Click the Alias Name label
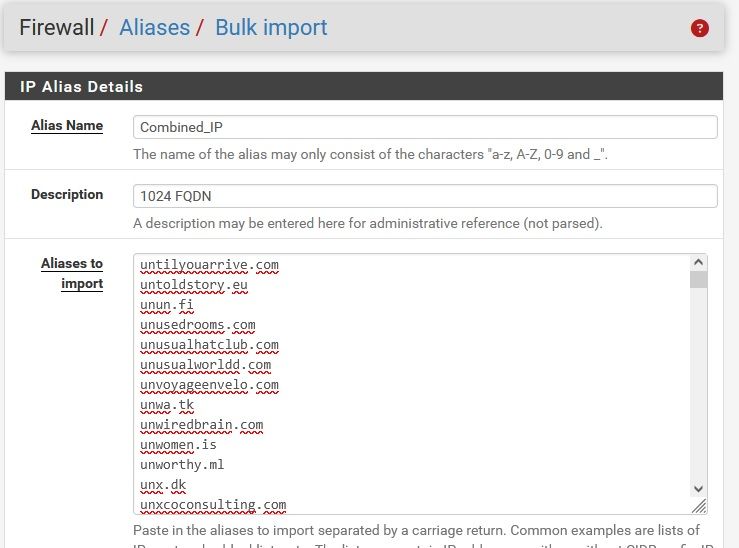The image size is (739, 548). coord(67,126)
